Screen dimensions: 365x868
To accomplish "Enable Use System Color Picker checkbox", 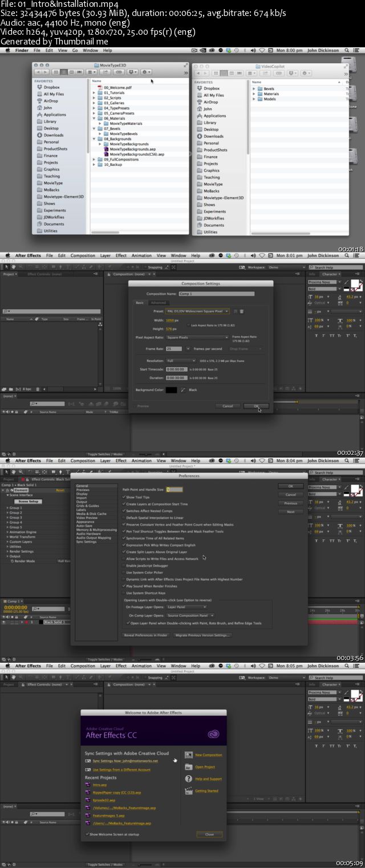I will 124,572.
